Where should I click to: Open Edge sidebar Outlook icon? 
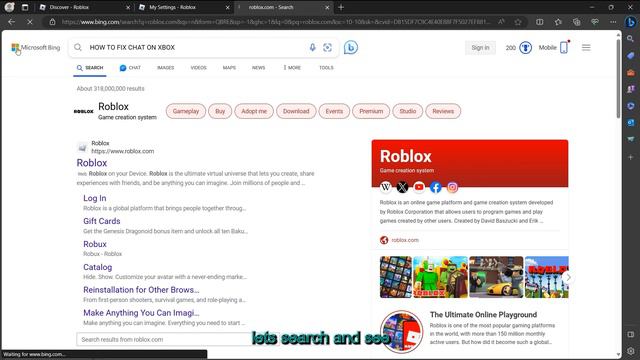pyautogui.click(x=631, y=122)
